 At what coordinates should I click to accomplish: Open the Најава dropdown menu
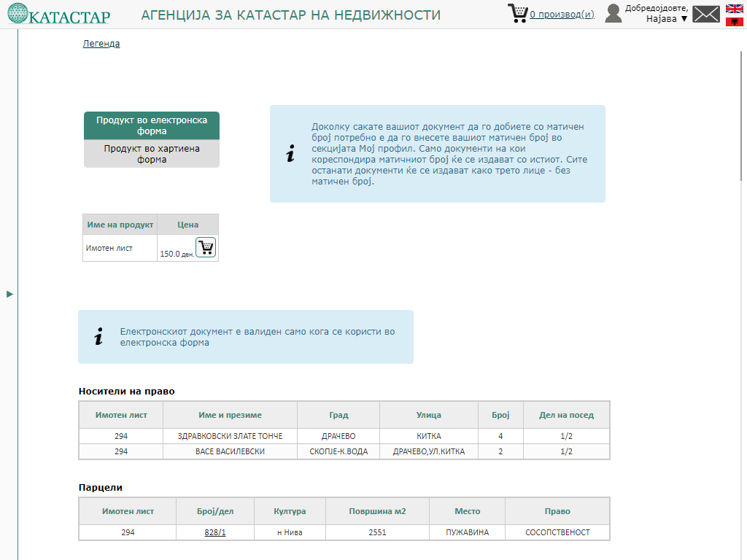667,19
